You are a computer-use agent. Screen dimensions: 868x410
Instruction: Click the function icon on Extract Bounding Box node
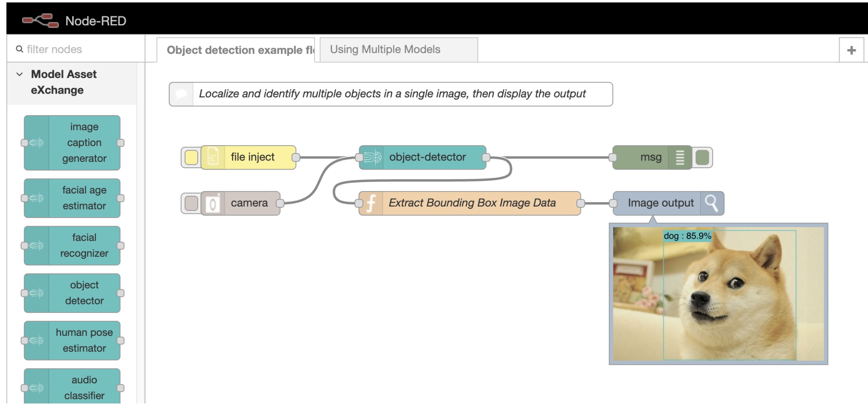coord(371,203)
